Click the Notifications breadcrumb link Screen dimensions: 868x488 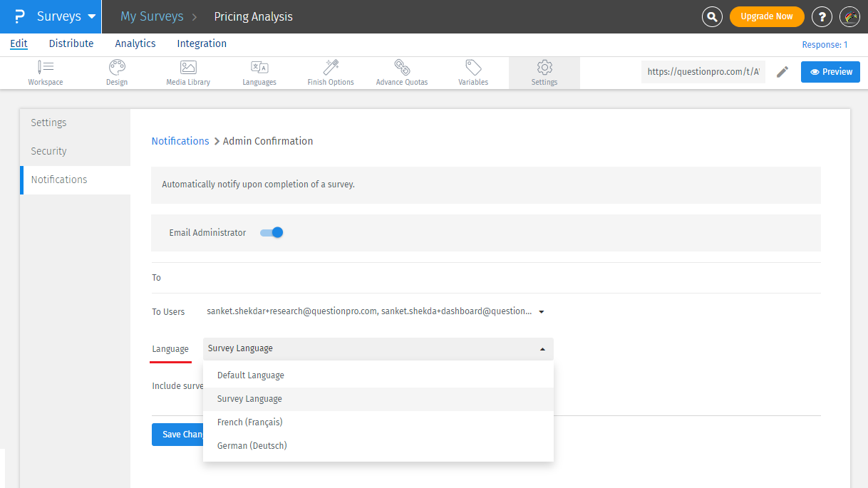[180, 141]
